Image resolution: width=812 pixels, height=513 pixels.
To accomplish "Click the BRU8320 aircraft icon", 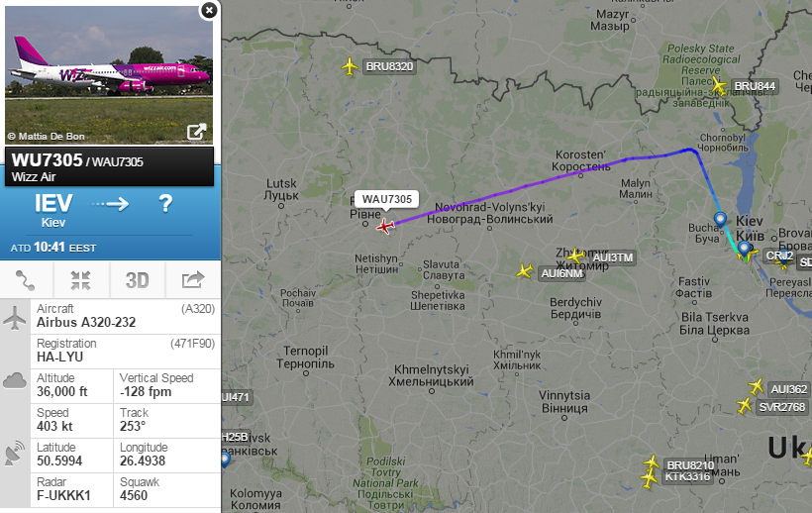I will (x=351, y=66).
